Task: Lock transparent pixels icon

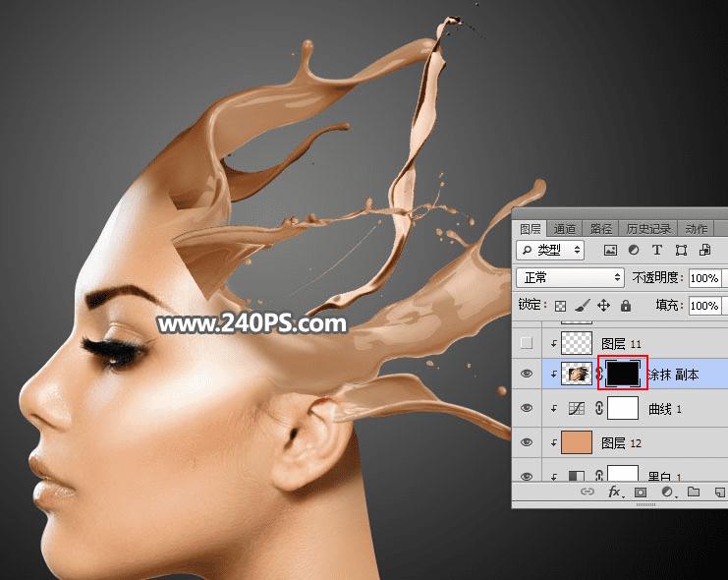Action: coord(560,306)
